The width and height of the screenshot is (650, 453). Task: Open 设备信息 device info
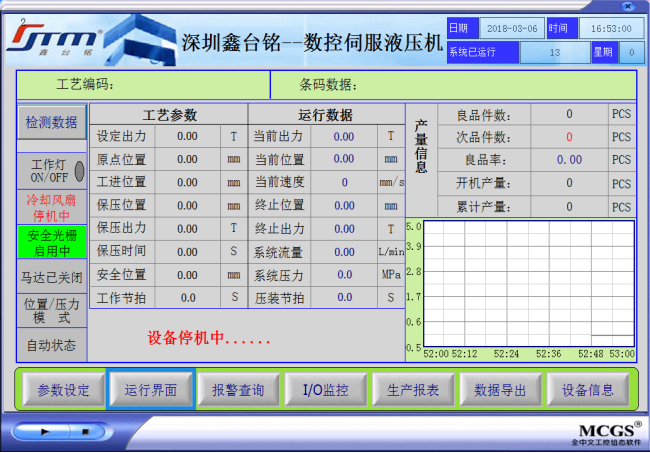pyautogui.click(x=588, y=390)
